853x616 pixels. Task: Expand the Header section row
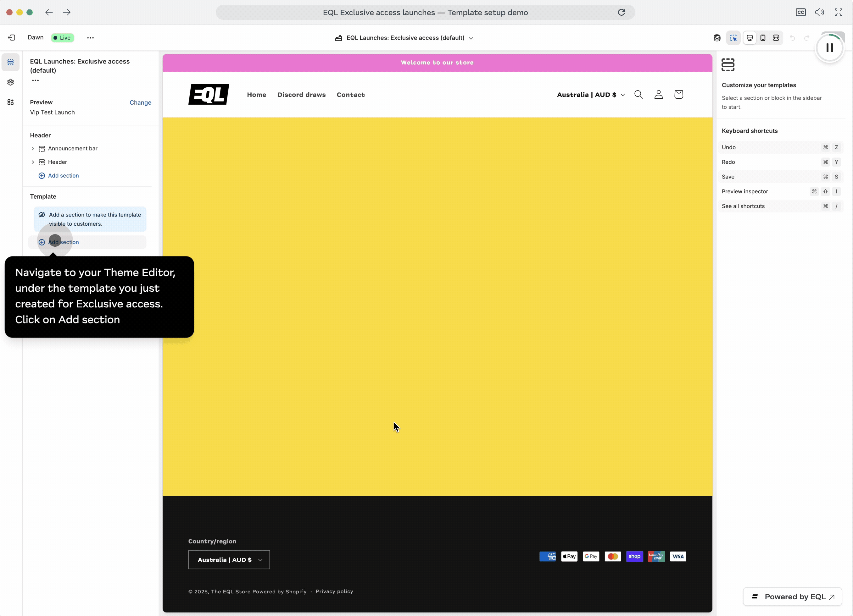coord(33,162)
